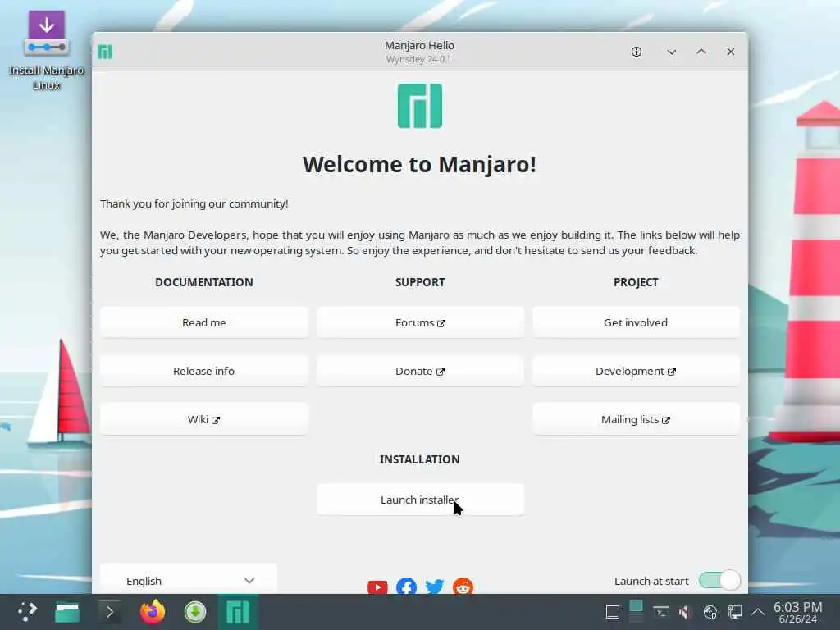
Task: Click the virtual desktop pager in tray
Action: 636,612
